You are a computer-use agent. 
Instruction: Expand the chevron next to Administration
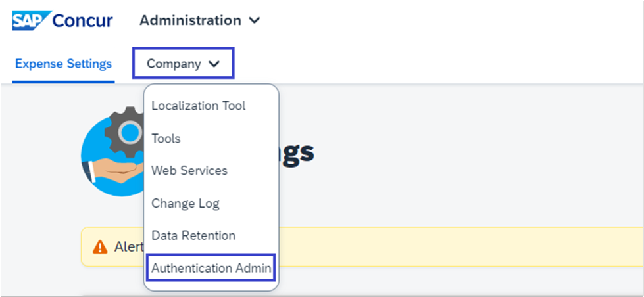[255, 21]
